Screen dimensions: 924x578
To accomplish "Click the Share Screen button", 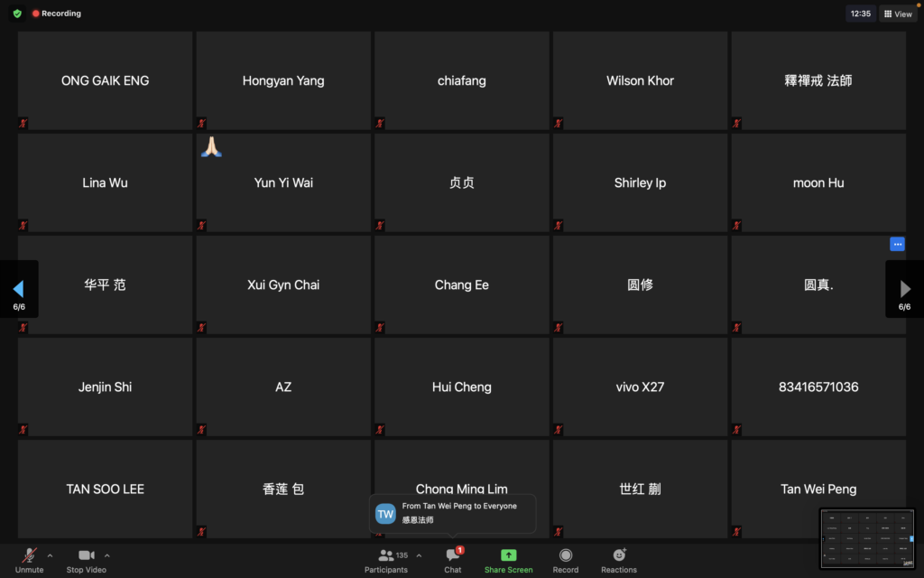I will 508,560.
